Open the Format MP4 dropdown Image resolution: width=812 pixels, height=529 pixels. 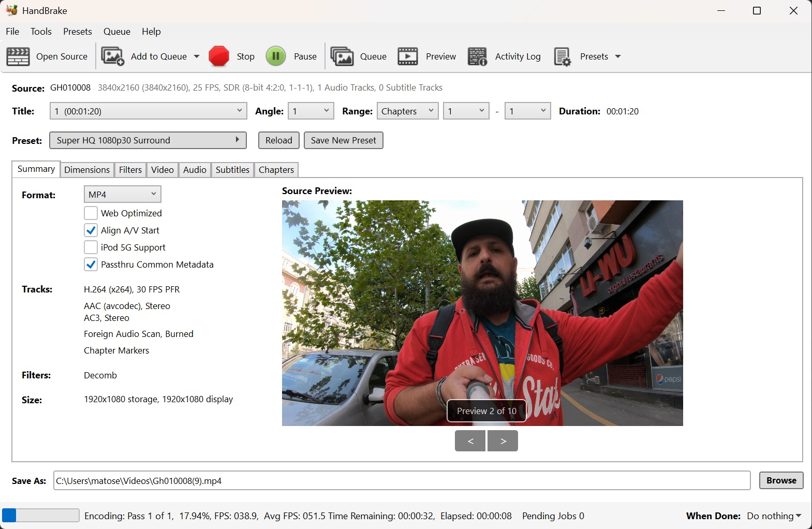point(122,195)
